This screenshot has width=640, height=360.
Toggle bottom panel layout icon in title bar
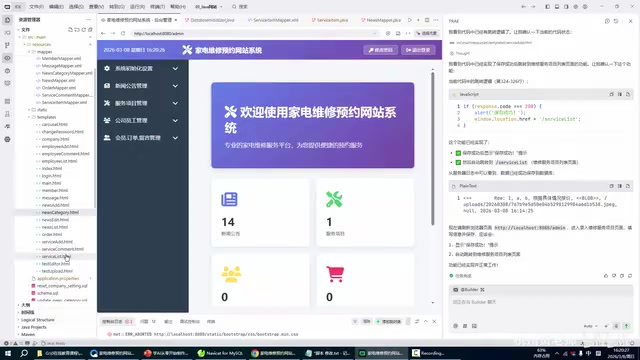pos(557,7)
